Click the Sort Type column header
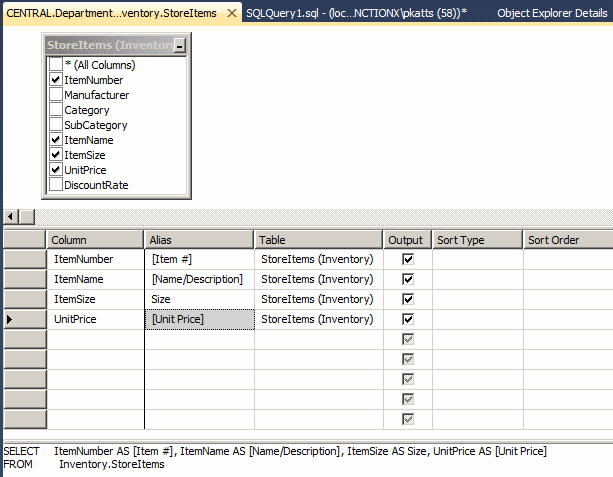Screen dimensions: 613x477 pyautogui.click(x=477, y=240)
